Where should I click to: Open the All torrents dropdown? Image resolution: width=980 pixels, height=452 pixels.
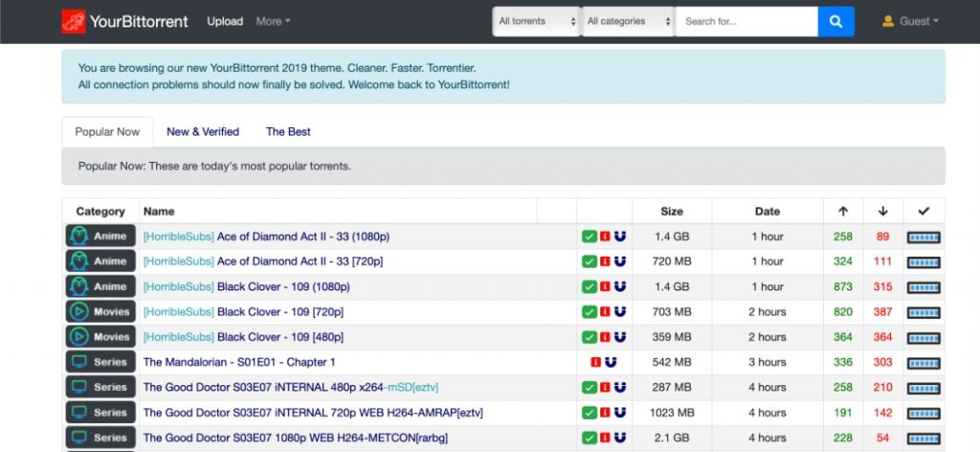point(536,21)
